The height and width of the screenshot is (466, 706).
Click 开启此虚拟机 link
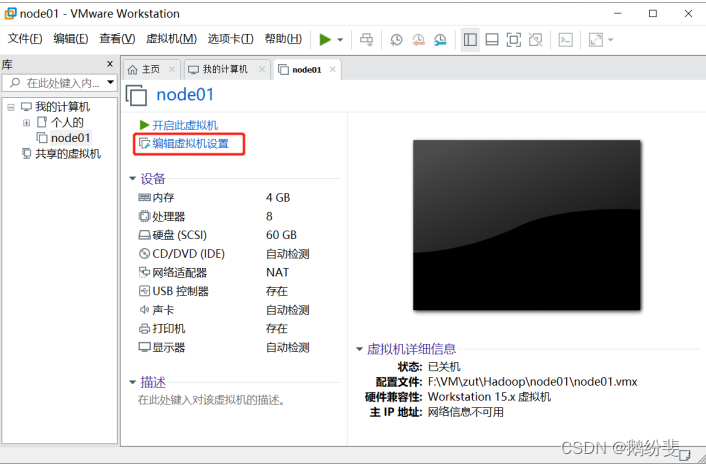185,125
